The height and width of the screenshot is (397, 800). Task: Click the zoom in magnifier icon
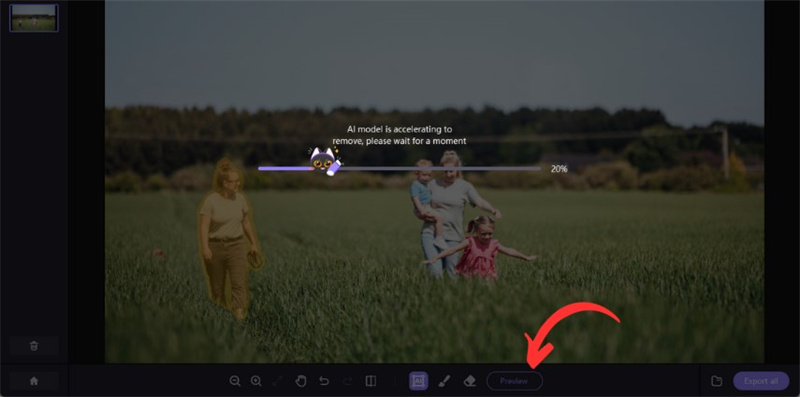point(256,381)
